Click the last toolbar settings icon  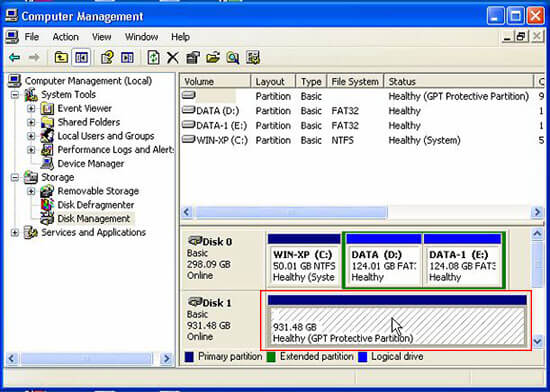click(253, 58)
